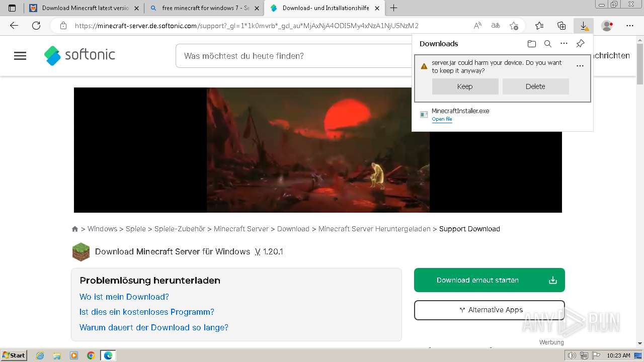Switch to free minecraft for windows 7 tab
644x362 pixels.
pyautogui.click(x=204, y=8)
